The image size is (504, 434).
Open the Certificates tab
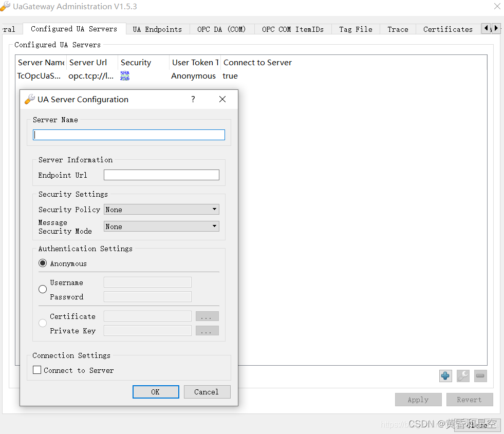447,29
